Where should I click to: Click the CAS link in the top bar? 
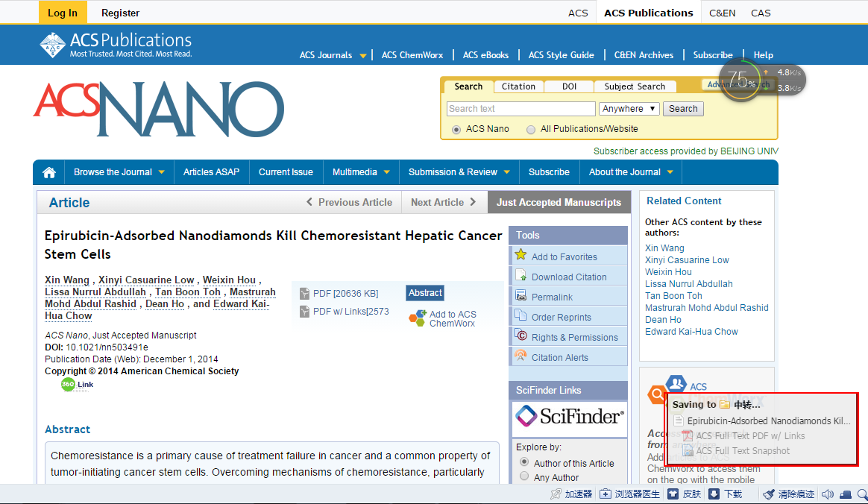pos(761,13)
